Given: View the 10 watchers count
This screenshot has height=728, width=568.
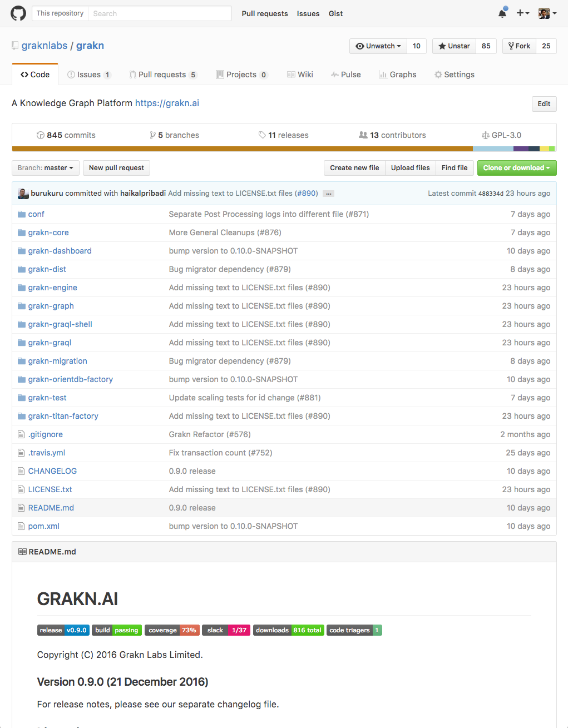Looking at the screenshot, I should (x=417, y=46).
